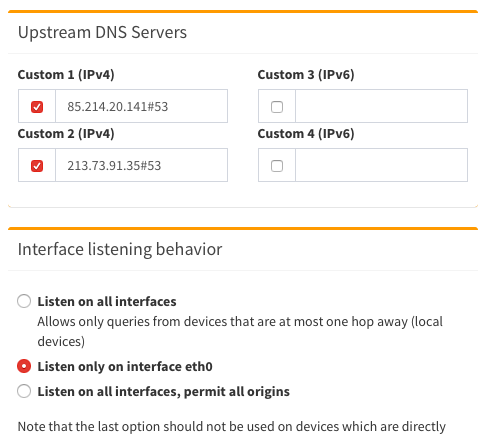Click the 85.214.20.141#53 address field
The image size is (487, 439).
pyautogui.click(x=141, y=106)
